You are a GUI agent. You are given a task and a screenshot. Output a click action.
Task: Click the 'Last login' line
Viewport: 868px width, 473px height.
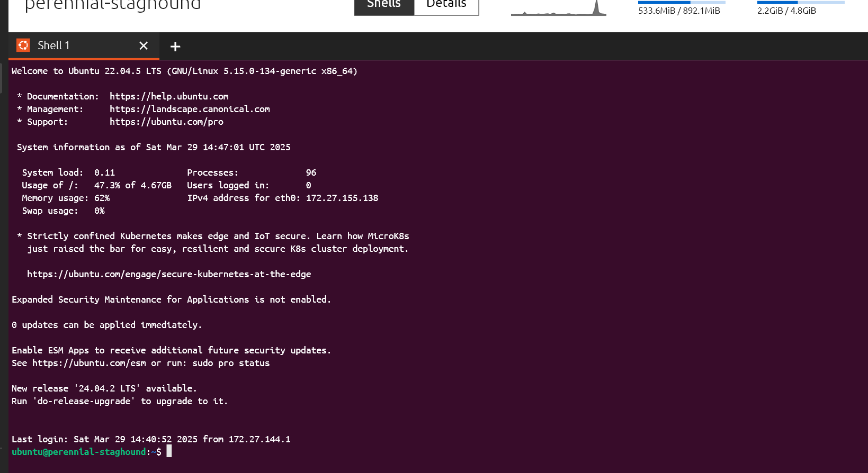click(151, 439)
